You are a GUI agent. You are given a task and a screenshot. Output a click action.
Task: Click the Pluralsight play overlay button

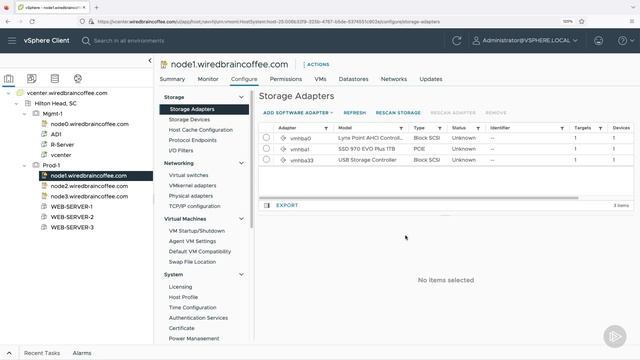(x=615, y=336)
